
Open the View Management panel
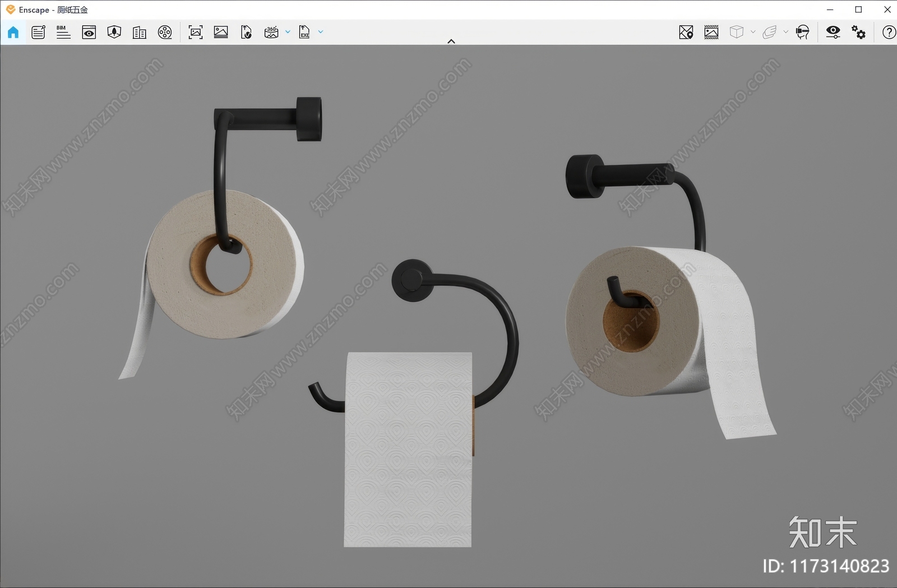pyautogui.click(x=89, y=32)
